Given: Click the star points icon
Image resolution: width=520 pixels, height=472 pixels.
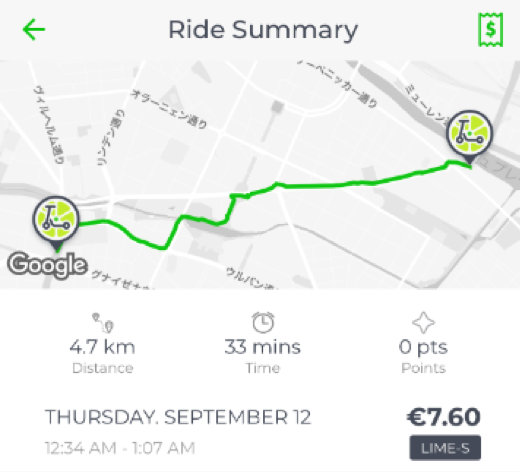Looking at the screenshot, I should click(x=423, y=322).
